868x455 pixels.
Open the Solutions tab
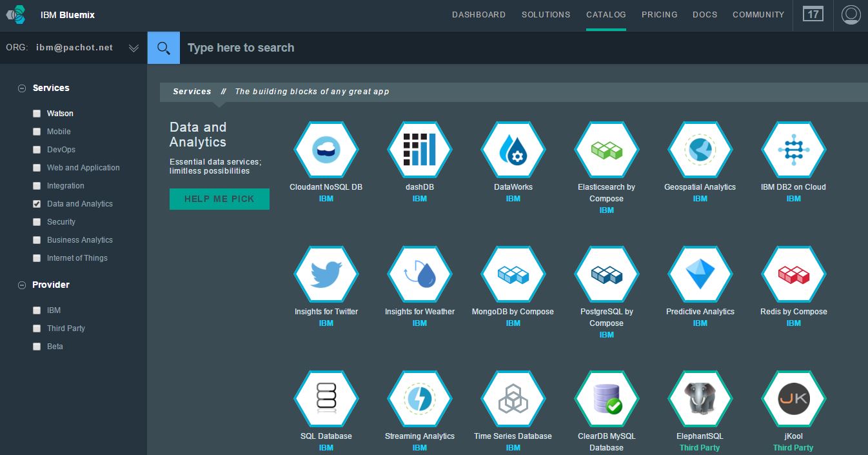(x=546, y=14)
